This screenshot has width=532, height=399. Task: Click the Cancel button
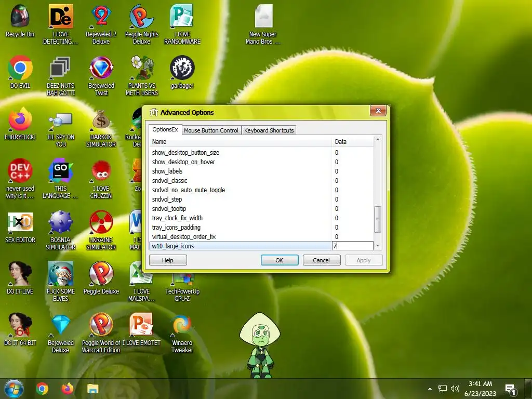321,260
